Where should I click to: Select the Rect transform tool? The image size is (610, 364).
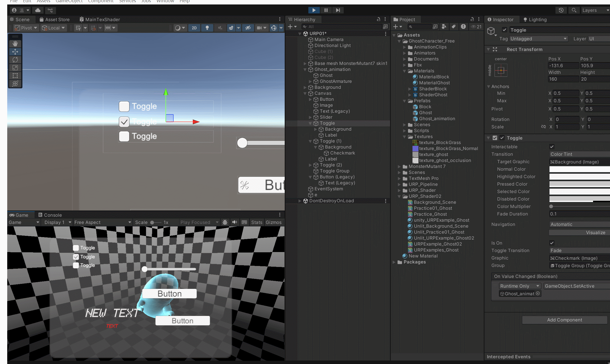pos(15,76)
